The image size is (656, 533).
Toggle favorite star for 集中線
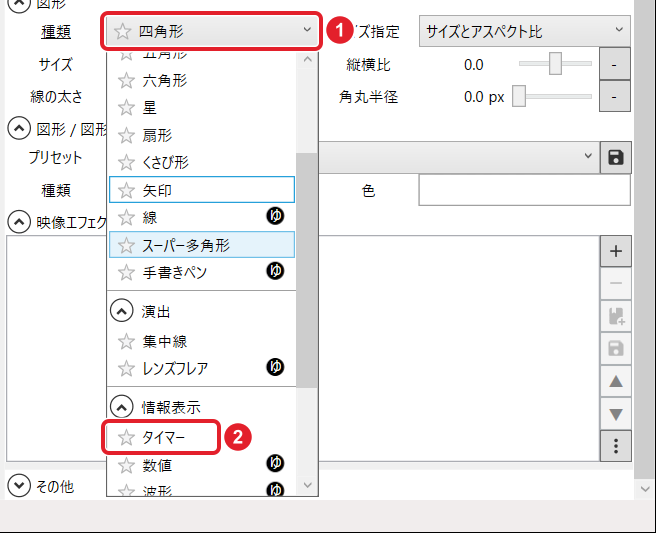pos(126,342)
